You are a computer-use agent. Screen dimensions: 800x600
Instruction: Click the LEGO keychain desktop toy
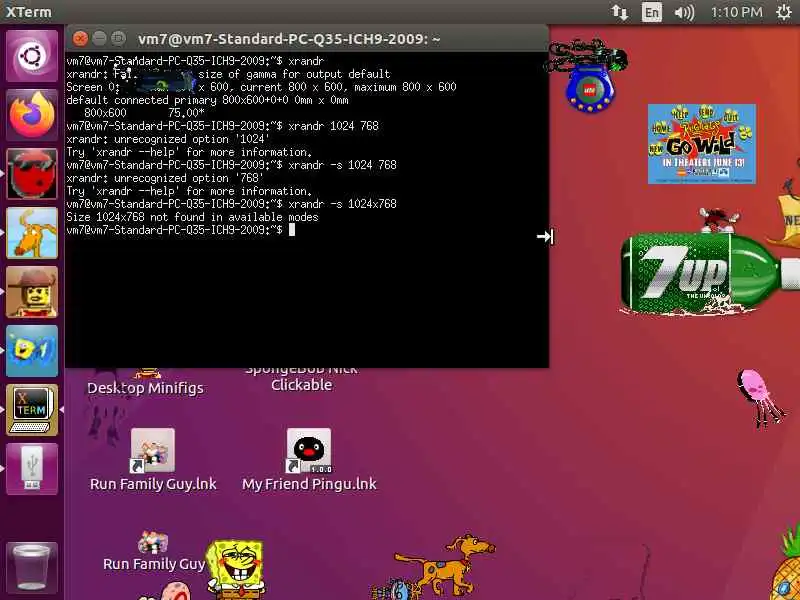click(589, 77)
